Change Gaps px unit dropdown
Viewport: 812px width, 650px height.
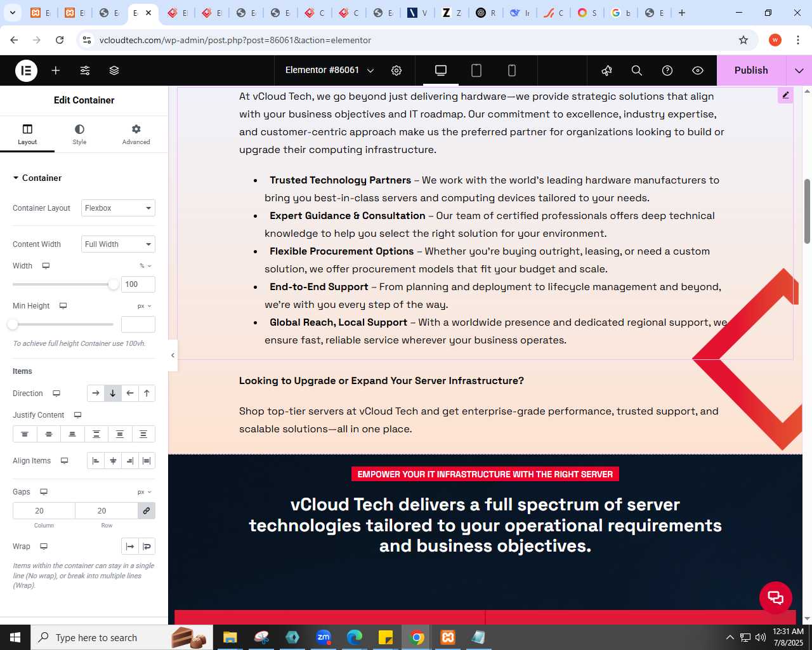pyautogui.click(x=145, y=492)
